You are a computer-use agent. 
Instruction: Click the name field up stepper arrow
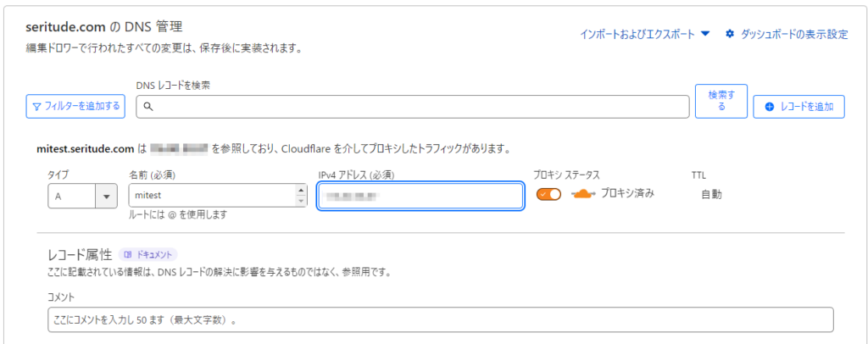(x=301, y=191)
